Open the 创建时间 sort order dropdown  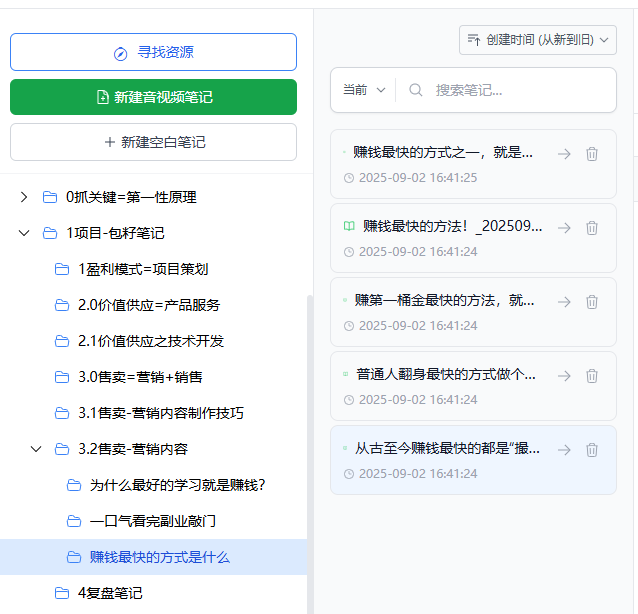point(538,40)
